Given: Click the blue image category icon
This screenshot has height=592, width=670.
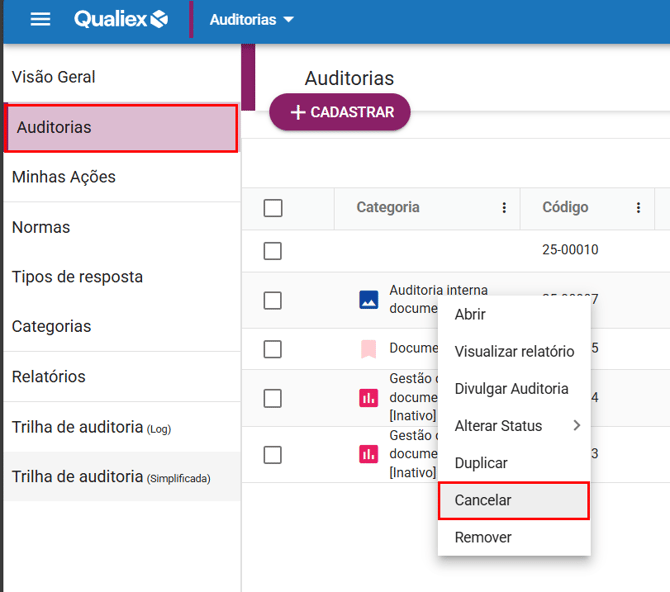Looking at the screenshot, I should point(369,299).
